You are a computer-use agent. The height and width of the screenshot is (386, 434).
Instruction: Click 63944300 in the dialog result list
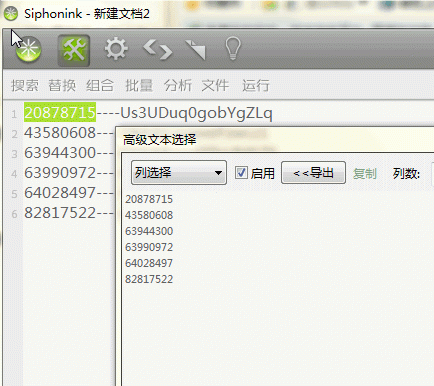tap(149, 231)
